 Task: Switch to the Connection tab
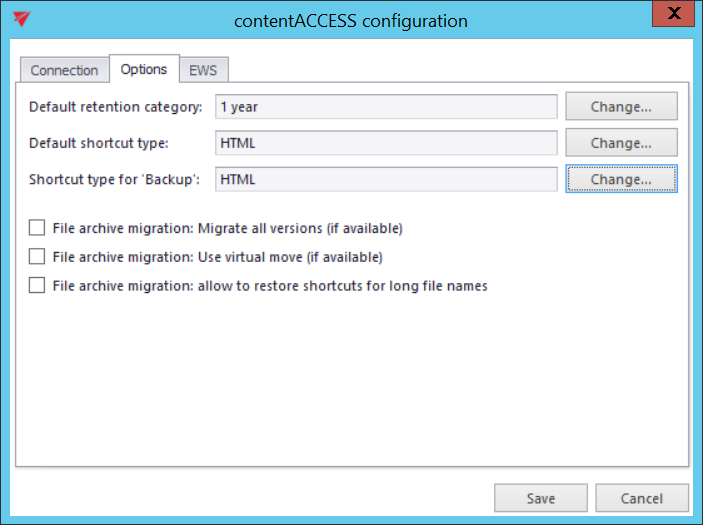pos(64,70)
